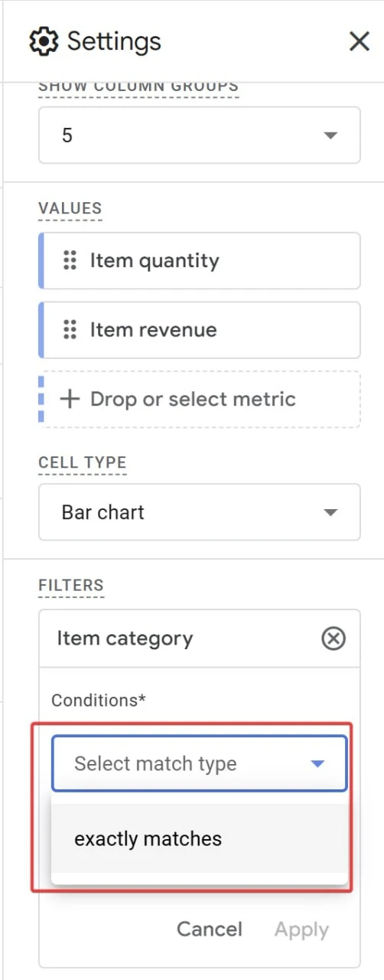The height and width of the screenshot is (980, 384).
Task: Remove the Item category filter with circled X
Action: pyautogui.click(x=334, y=639)
